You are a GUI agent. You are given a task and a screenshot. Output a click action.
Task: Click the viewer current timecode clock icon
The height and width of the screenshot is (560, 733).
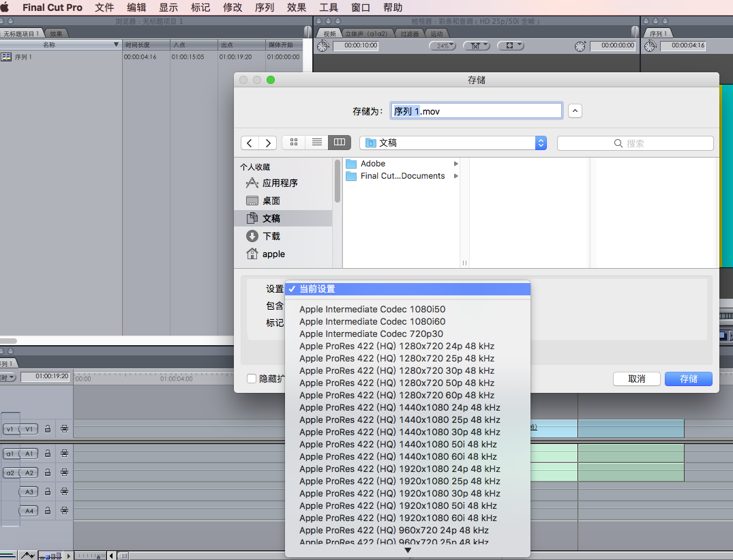pos(580,46)
